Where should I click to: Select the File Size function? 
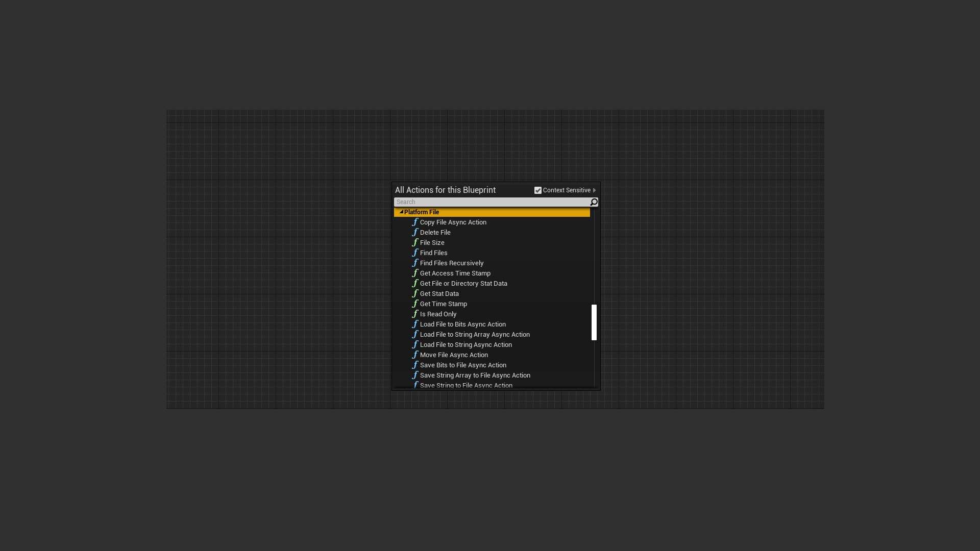[x=433, y=242]
